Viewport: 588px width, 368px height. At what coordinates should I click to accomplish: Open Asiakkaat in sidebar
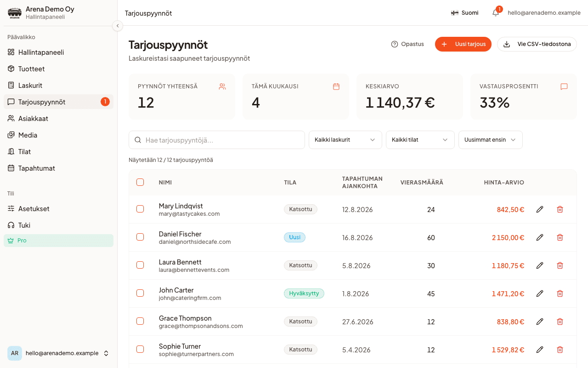[58, 118]
